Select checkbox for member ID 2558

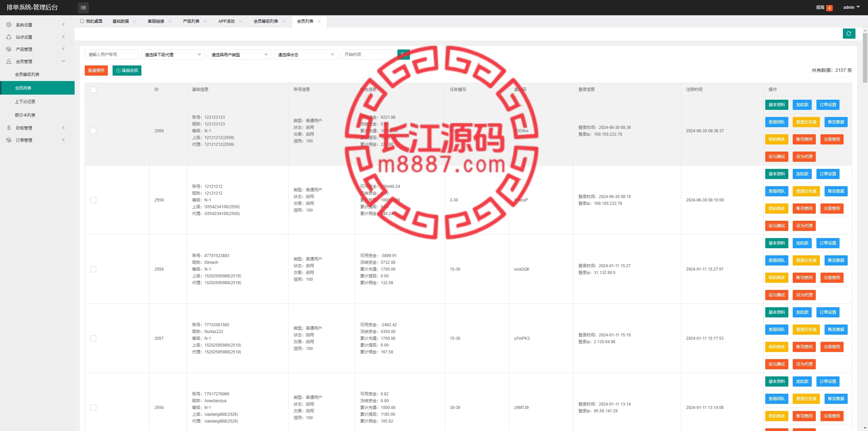93,269
